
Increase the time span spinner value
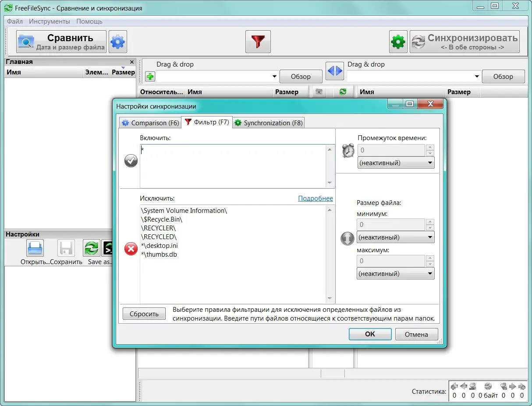point(430,148)
